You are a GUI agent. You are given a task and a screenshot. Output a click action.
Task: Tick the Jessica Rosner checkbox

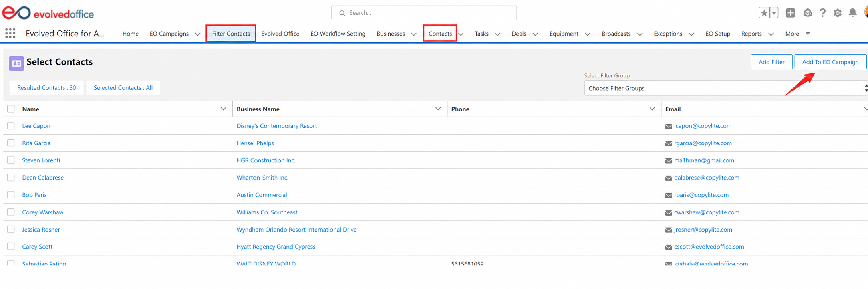[x=11, y=229]
